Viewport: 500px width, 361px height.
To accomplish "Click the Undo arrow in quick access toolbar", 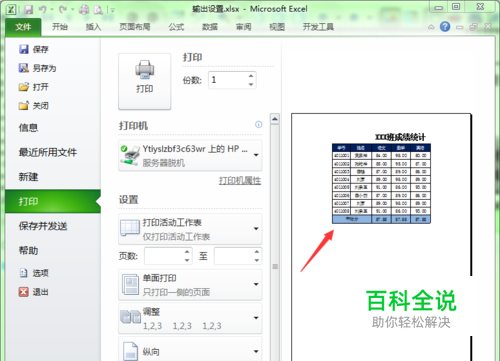I will click(x=43, y=10).
